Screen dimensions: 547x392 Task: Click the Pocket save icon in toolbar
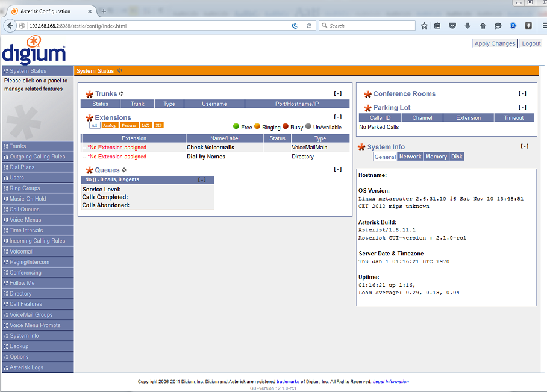pyautogui.click(x=452, y=26)
